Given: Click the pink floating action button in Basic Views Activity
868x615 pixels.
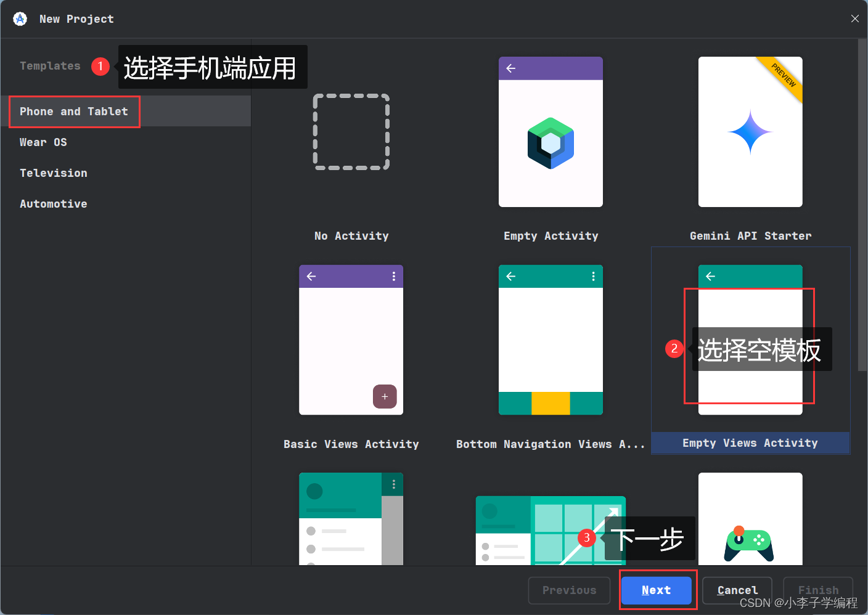Looking at the screenshot, I should coord(385,396).
